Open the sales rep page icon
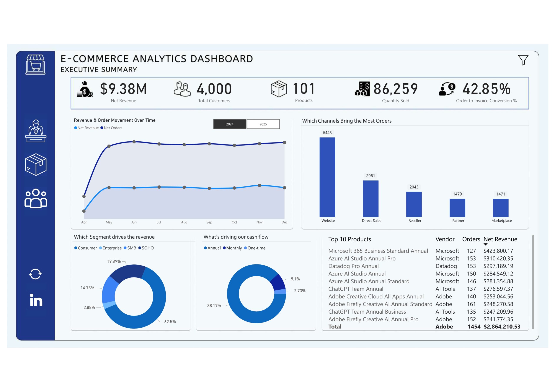 36,131
